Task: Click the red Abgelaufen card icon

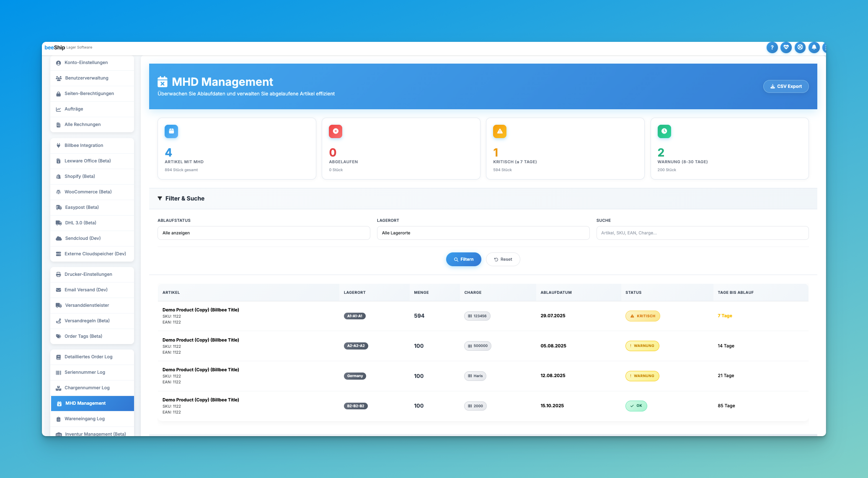Action: (x=335, y=131)
